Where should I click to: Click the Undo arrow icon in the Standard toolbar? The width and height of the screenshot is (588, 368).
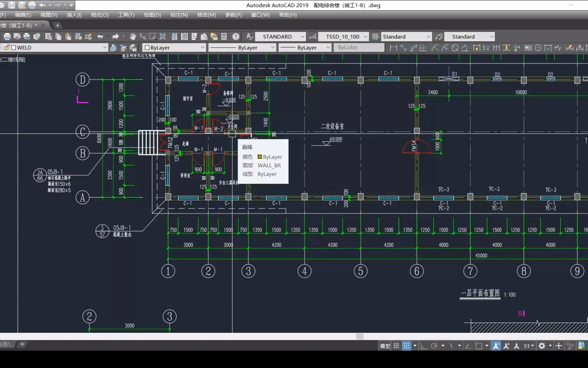click(101, 36)
